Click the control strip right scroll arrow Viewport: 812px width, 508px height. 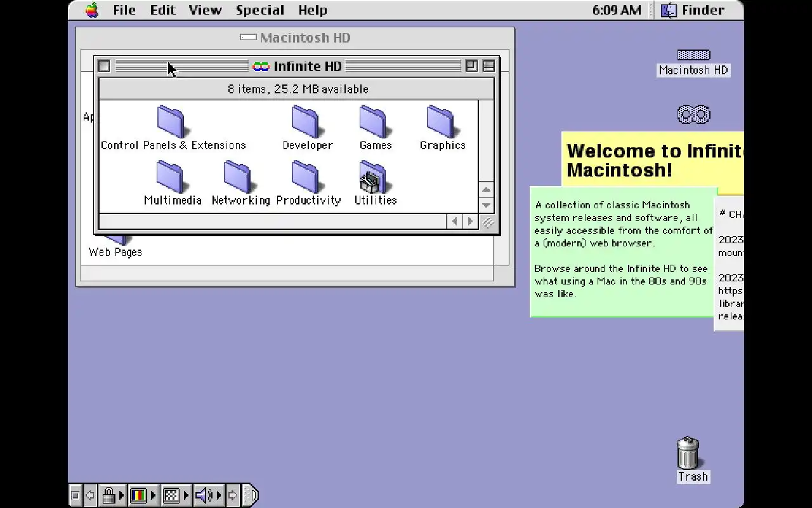coord(232,495)
